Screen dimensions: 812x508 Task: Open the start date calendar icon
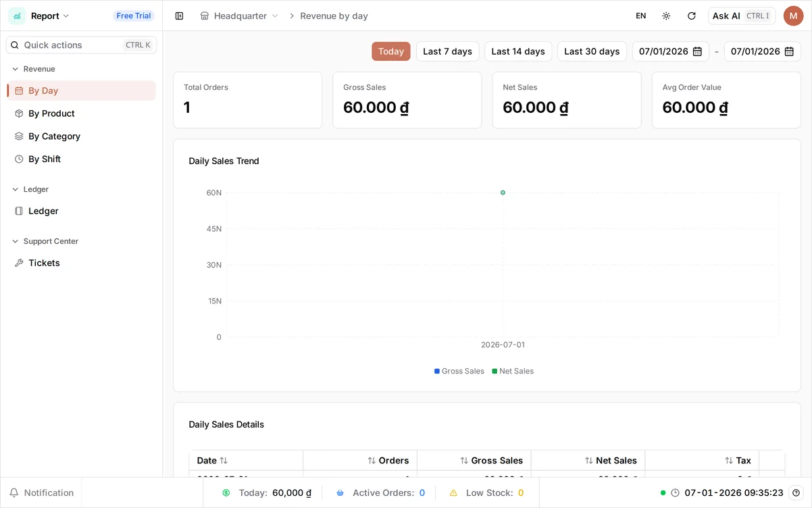point(697,51)
